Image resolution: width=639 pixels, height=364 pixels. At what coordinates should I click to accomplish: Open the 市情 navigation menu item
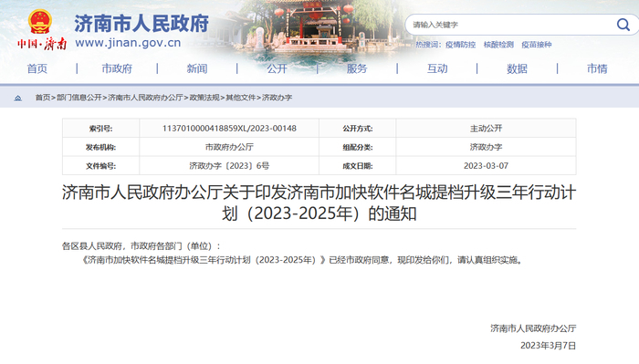(597, 68)
